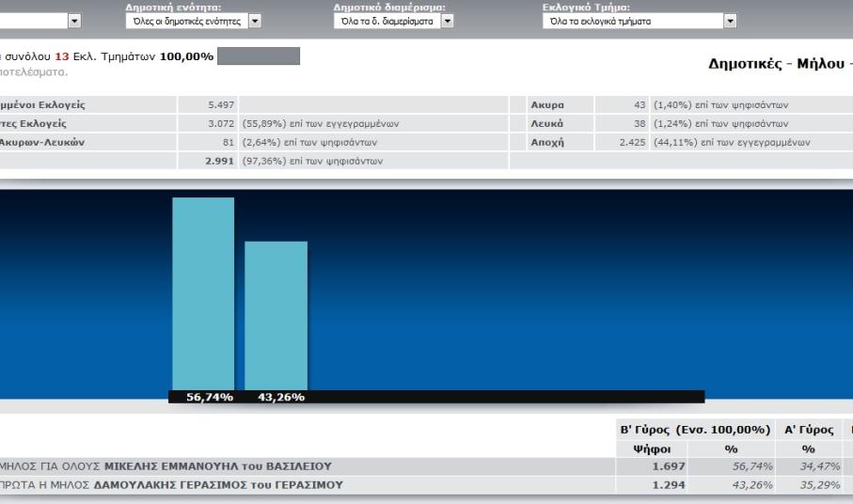Click the taller chart bar for 56,74%
Viewport: 853px width, 504px height.
tap(203, 291)
